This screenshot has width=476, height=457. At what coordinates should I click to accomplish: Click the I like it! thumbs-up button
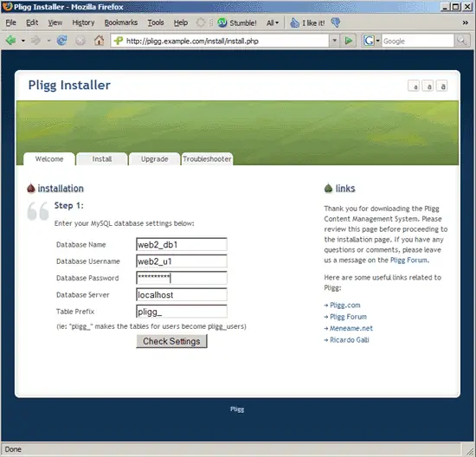coord(307,23)
